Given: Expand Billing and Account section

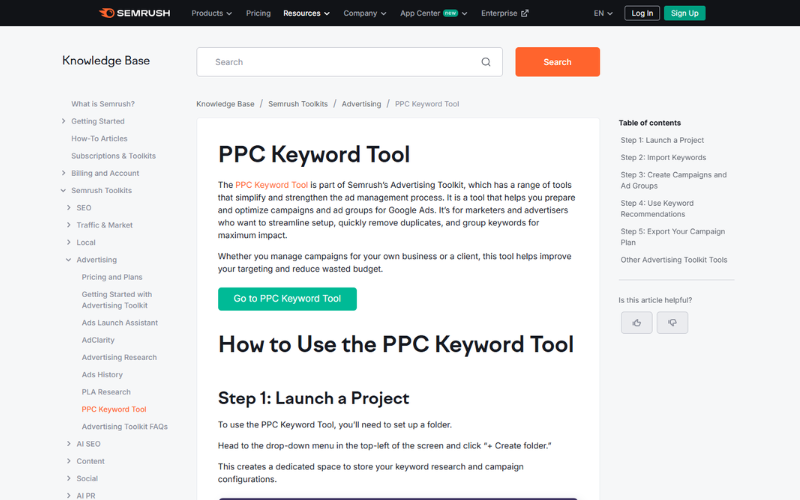Looking at the screenshot, I should tap(63, 173).
